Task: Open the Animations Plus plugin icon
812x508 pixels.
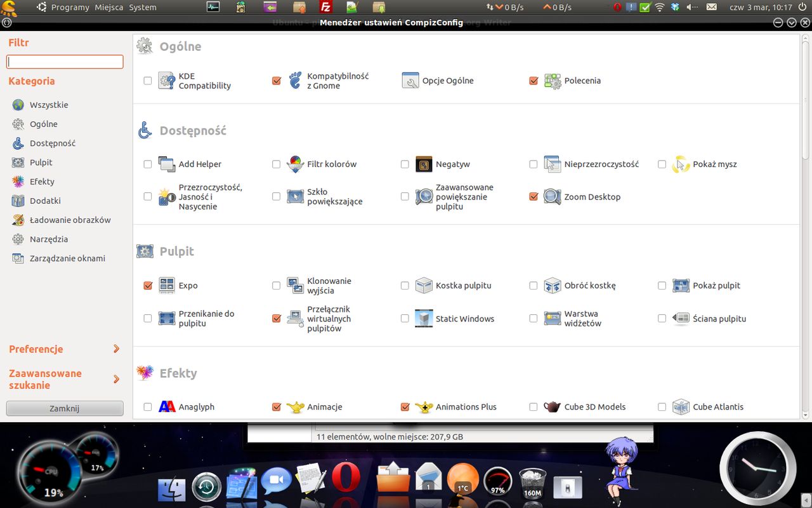Action: [x=424, y=407]
